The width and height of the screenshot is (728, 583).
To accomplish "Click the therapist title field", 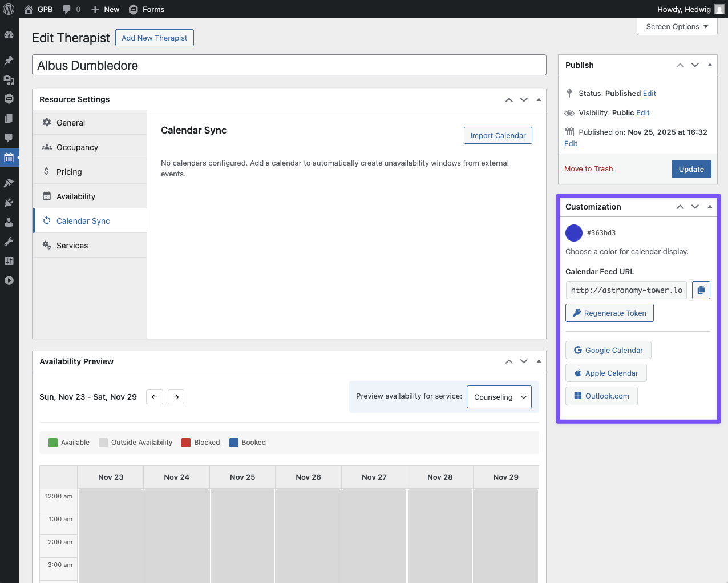I will [289, 65].
